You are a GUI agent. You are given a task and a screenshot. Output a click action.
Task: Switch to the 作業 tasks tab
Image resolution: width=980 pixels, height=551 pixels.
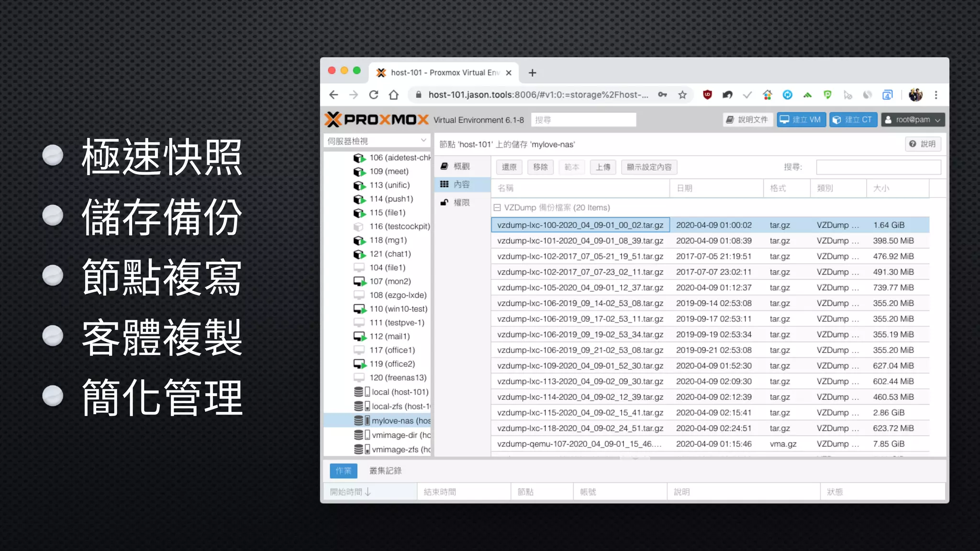tap(343, 471)
